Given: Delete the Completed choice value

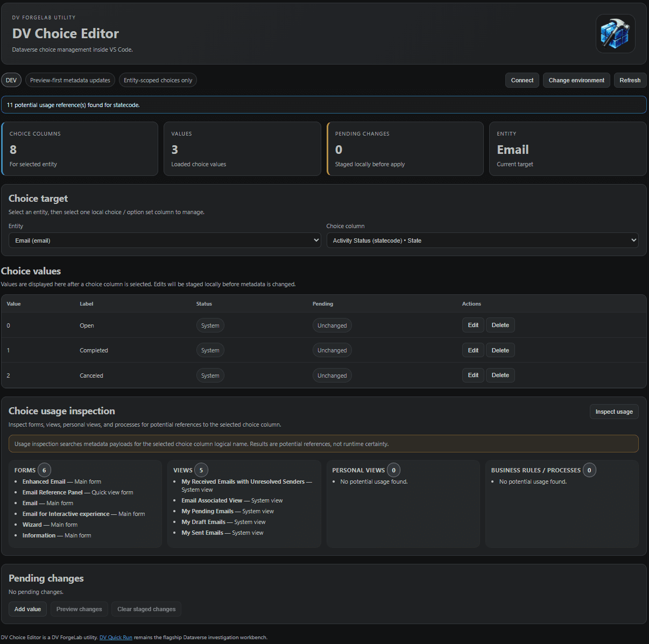Looking at the screenshot, I should coord(500,350).
